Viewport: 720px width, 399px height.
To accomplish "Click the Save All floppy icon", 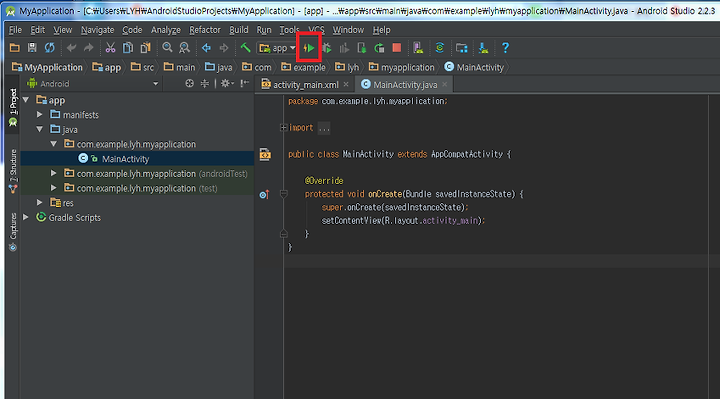I will pyautogui.click(x=32, y=48).
